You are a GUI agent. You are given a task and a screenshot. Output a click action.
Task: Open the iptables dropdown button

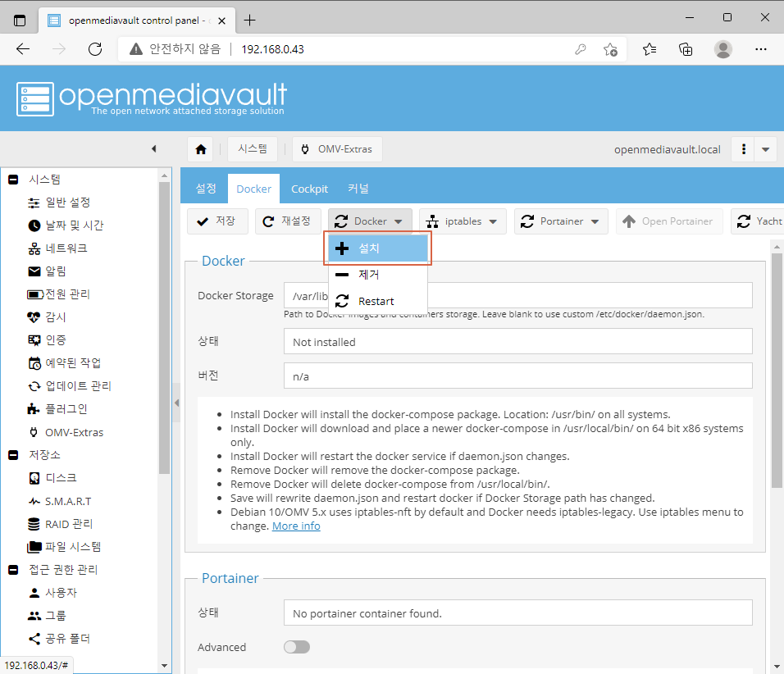coord(463,221)
